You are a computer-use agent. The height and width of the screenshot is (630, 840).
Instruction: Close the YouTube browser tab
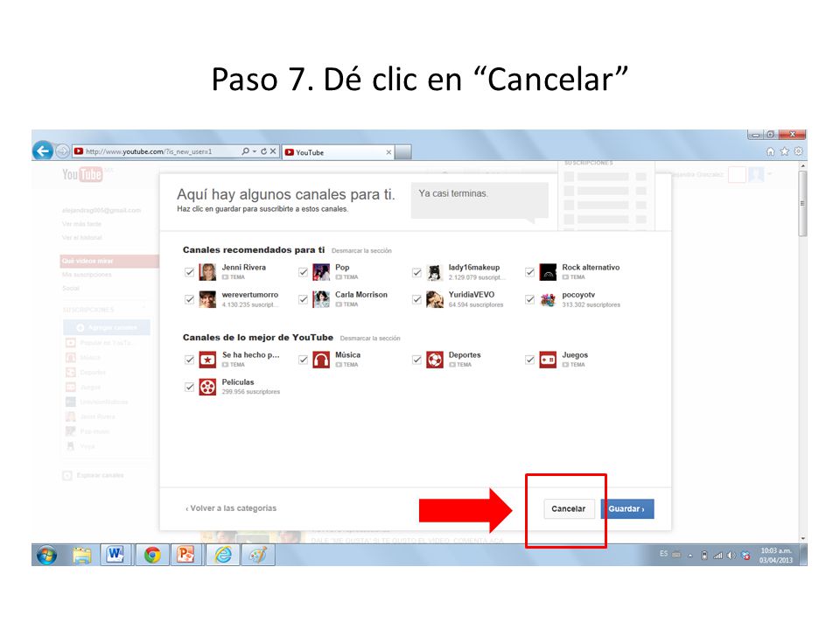(x=388, y=152)
